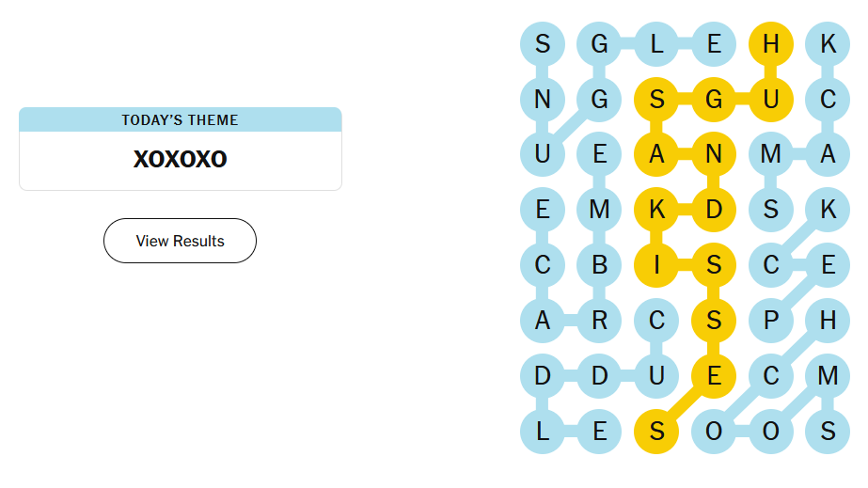Tap the yellow letter E circle
The image size is (868, 488).
(x=714, y=376)
